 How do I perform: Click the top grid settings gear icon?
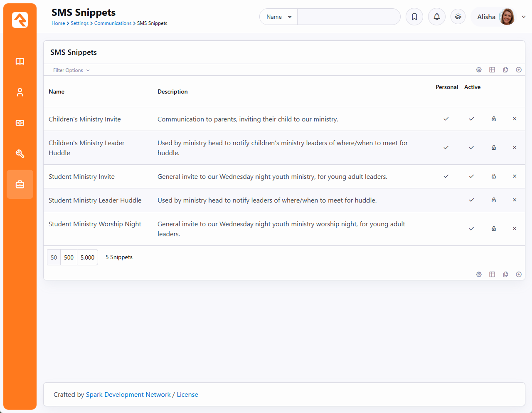[479, 70]
